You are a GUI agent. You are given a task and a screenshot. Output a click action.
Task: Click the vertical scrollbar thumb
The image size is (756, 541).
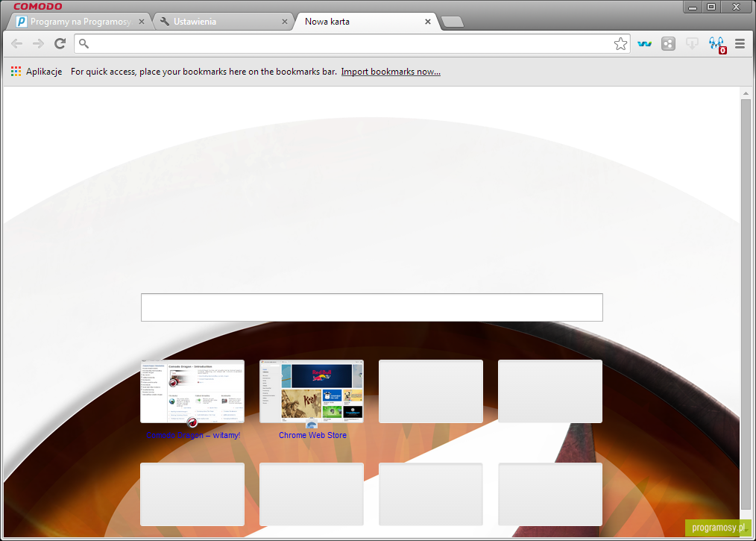pos(746,304)
